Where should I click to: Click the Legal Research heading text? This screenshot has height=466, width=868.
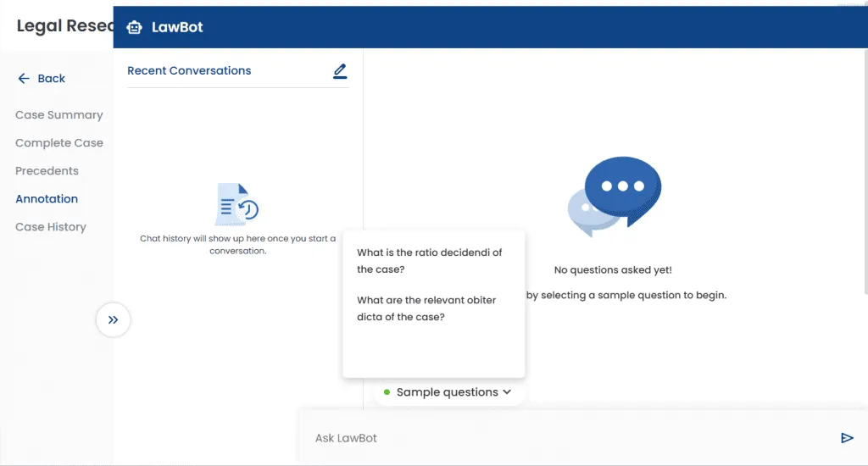64,26
